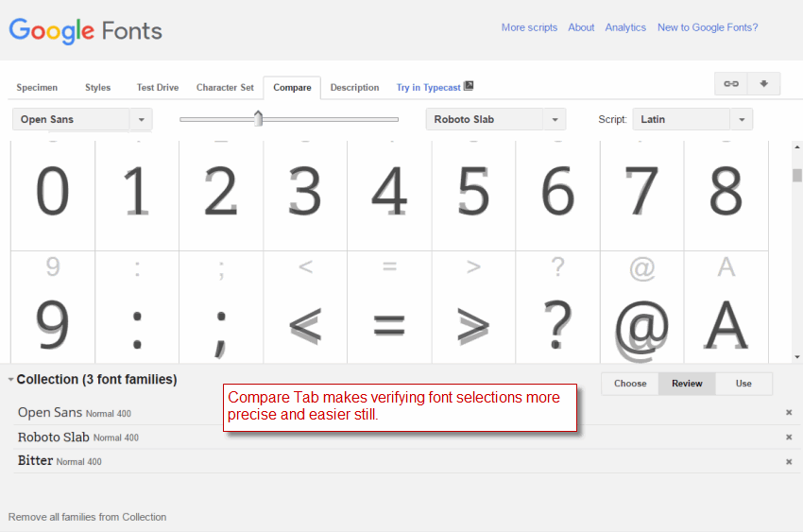Remove Bitter from the collection
Viewport: 803px width, 532px height.
[789, 462]
